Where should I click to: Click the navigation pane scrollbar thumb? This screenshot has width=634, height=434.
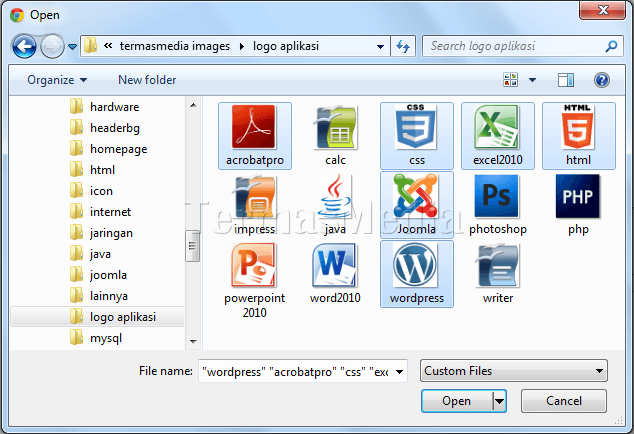coord(193,246)
